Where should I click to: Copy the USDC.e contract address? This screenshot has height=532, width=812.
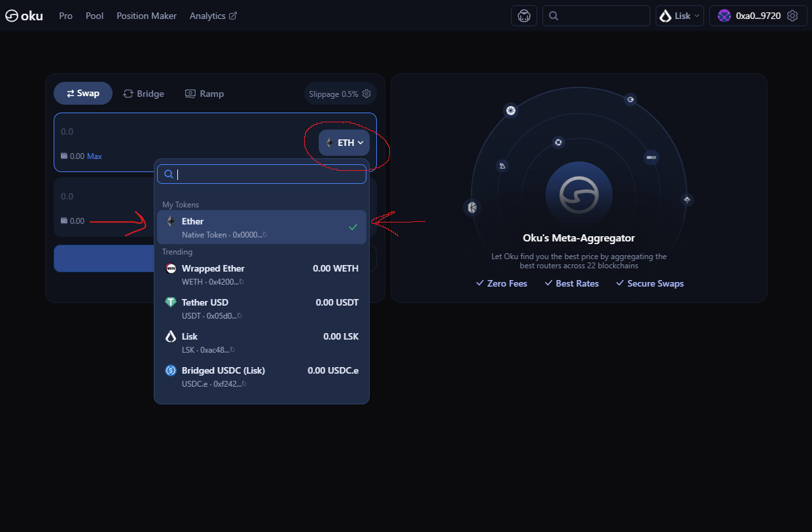pyautogui.click(x=244, y=383)
